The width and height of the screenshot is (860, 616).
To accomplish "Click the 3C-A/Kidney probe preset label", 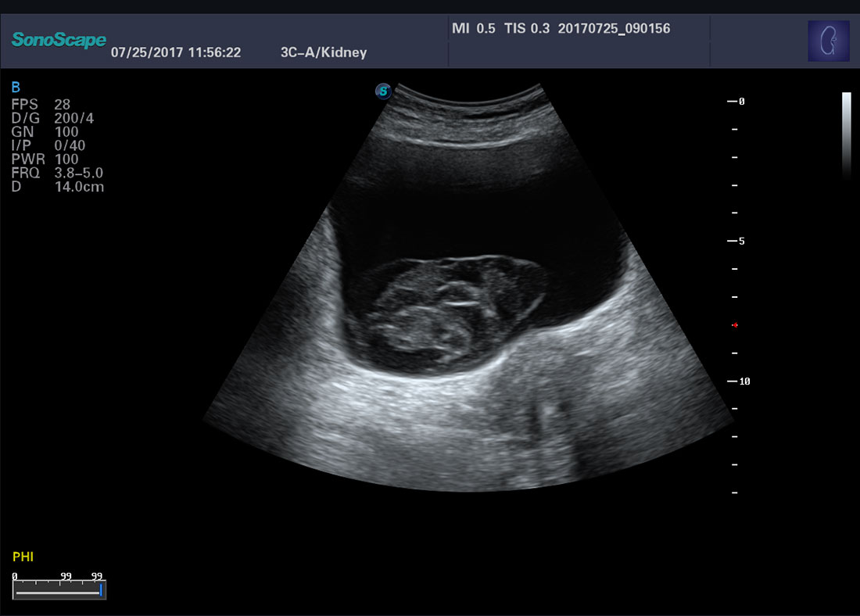I will tap(323, 52).
